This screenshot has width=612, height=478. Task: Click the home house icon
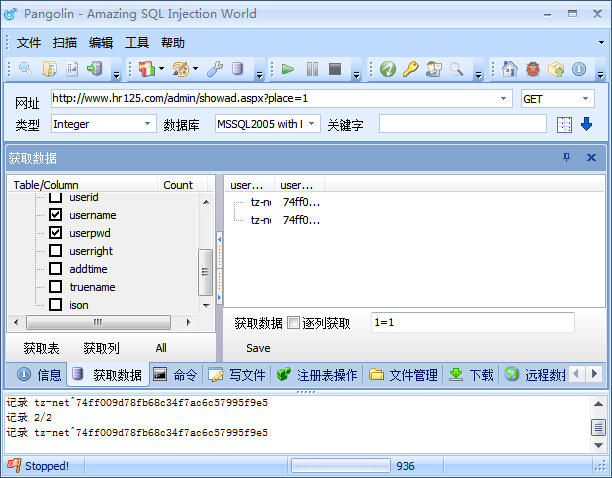click(x=510, y=69)
